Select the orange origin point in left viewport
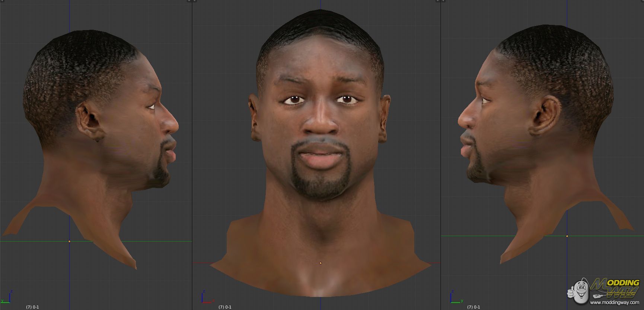This screenshot has height=310, width=644. click(69, 242)
